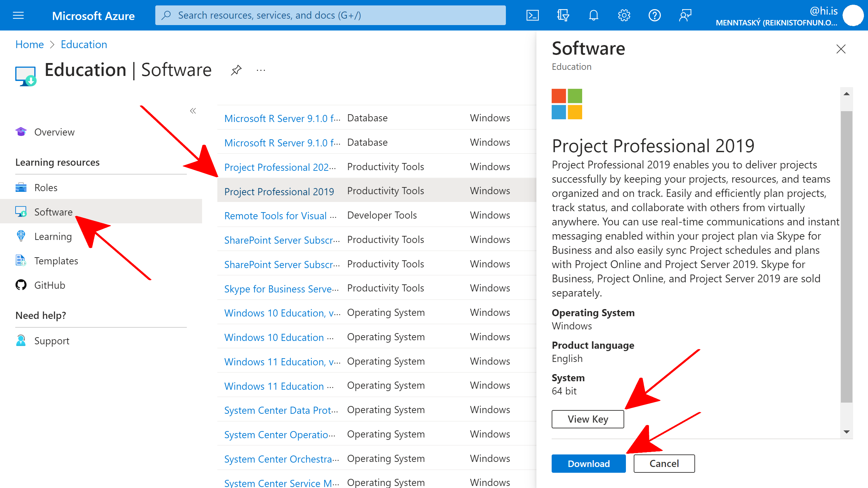The image size is (868, 488).
Task: Click the account name MENNTASKÝ directory text
Action: point(776,23)
